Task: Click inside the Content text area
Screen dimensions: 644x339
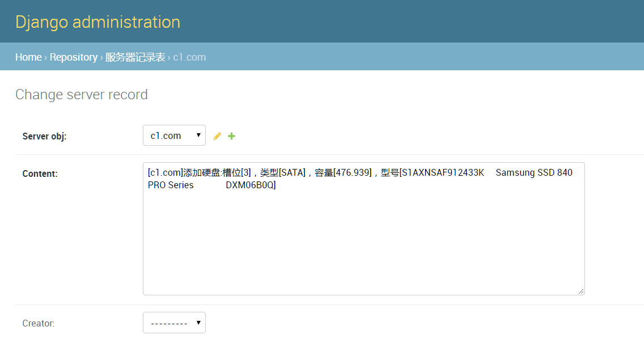Action: coord(363,228)
